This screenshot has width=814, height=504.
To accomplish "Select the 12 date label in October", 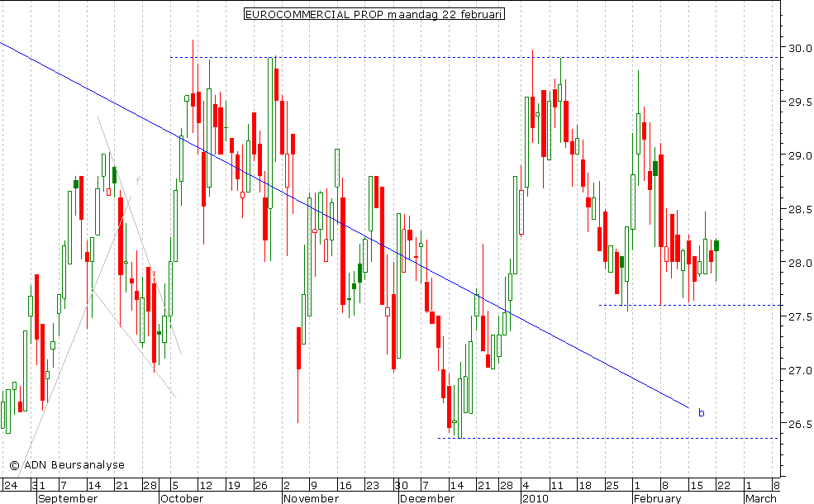I will coord(206,486).
